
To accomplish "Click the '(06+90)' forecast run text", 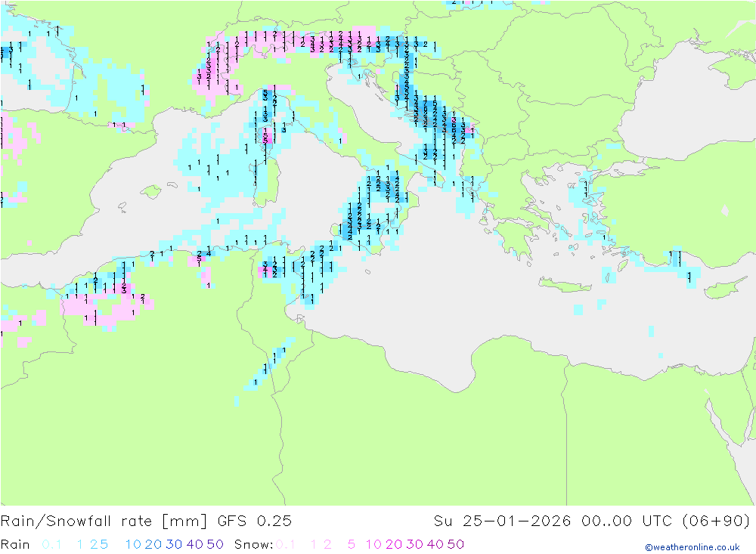I will tap(716, 522).
